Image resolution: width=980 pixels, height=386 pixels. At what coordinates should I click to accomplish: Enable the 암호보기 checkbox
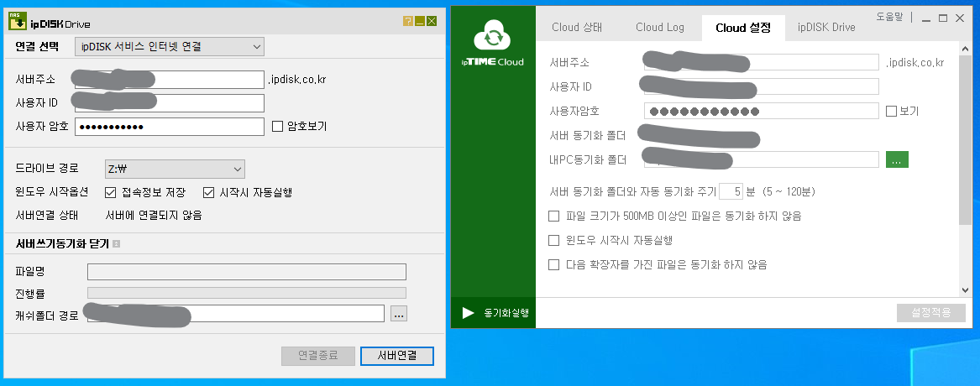(x=277, y=126)
